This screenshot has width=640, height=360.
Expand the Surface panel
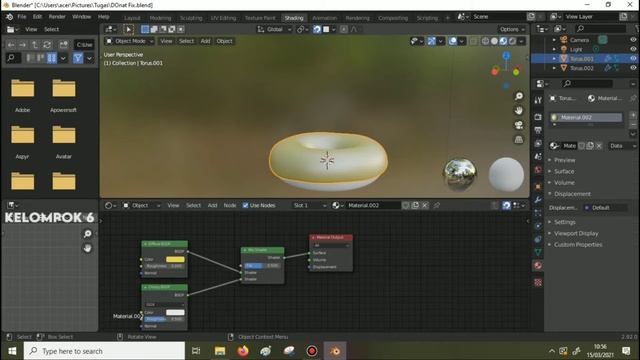(x=564, y=171)
